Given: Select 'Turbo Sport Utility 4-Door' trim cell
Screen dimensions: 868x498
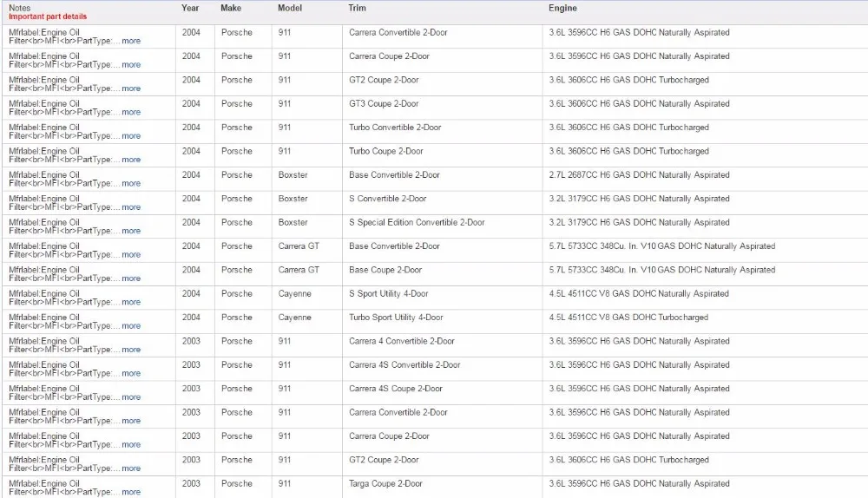Looking at the screenshot, I should (396, 318).
